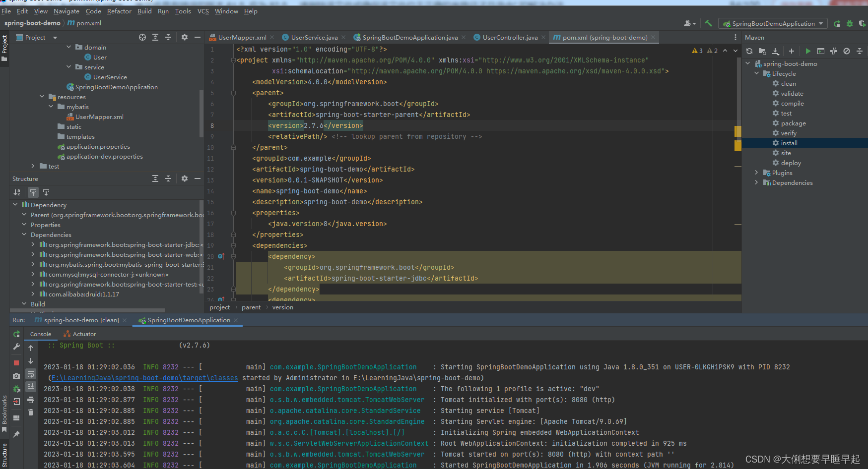Open the E:\LearningJava target\classes path link
Image resolution: width=868 pixels, height=469 pixels.
tap(144, 378)
